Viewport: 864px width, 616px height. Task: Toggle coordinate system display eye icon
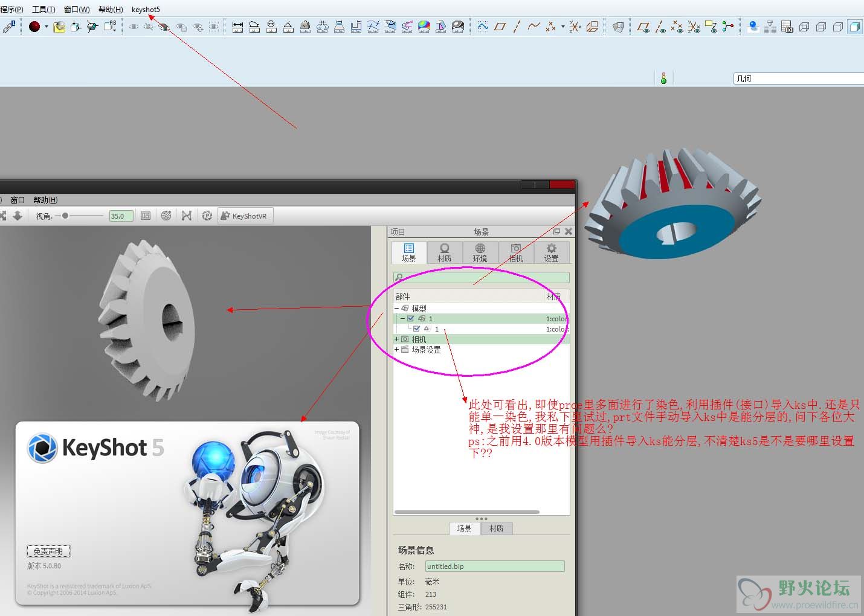(x=694, y=27)
